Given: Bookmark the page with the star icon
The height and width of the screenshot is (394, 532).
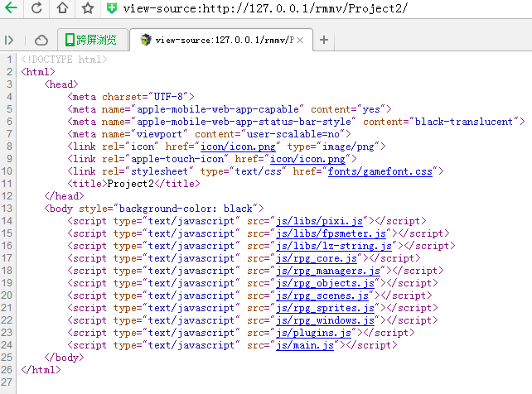Looking at the screenshot, I should [88, 7].
